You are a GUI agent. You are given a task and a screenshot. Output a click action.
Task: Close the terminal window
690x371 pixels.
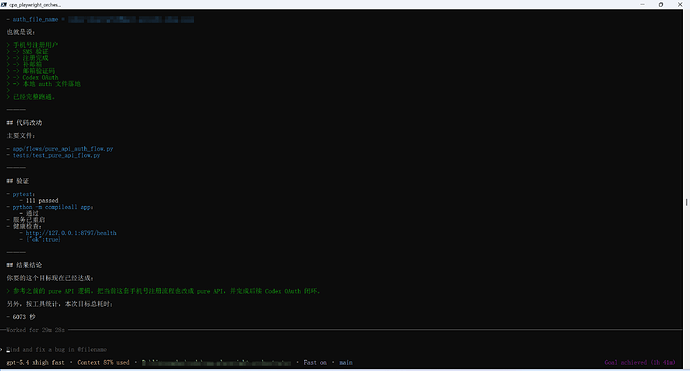pyautogui.click(x=680, y=4)
